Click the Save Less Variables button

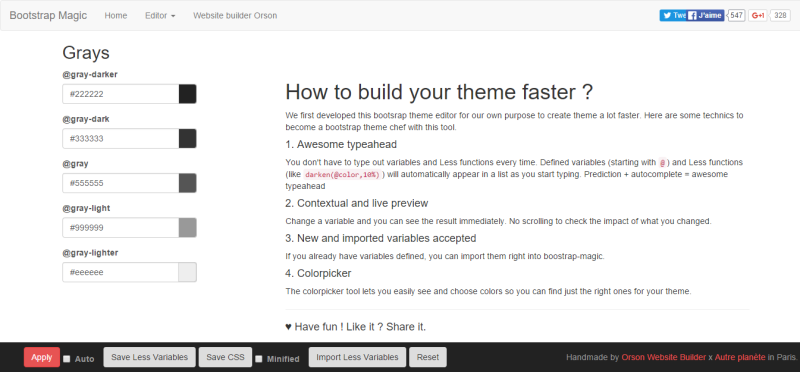coord(149,357)
